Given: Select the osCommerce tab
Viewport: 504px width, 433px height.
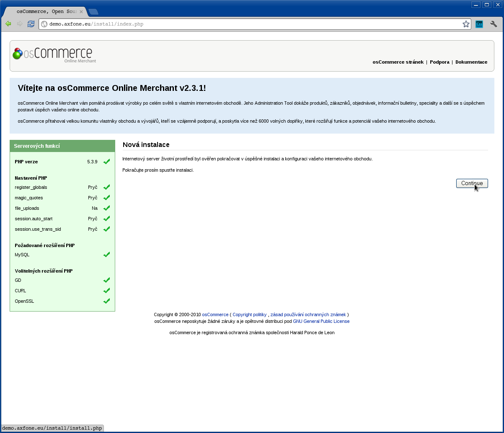Looking at the screenshot, I should pyautogui.click(x=46, y=12).
